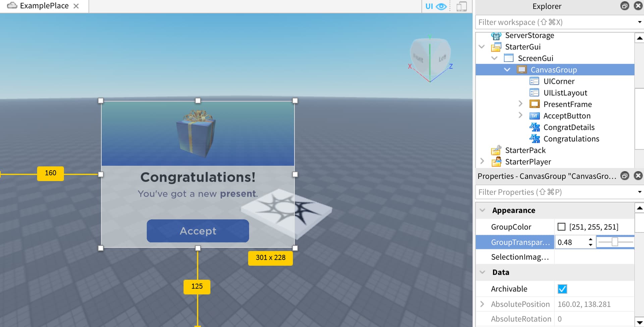Click the GroupTransparency slider handle
This screenshot has height=327, width=644.
click(615, 242)
